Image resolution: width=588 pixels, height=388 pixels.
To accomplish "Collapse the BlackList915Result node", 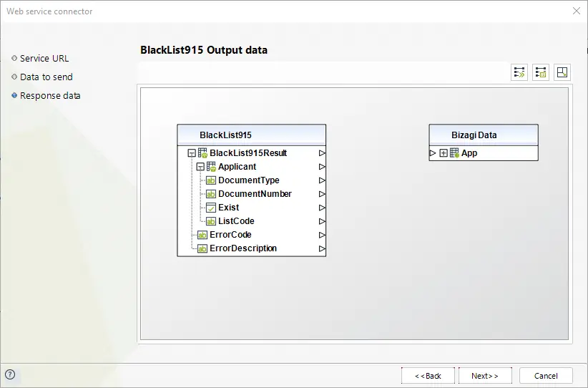I will coord(192,153).
